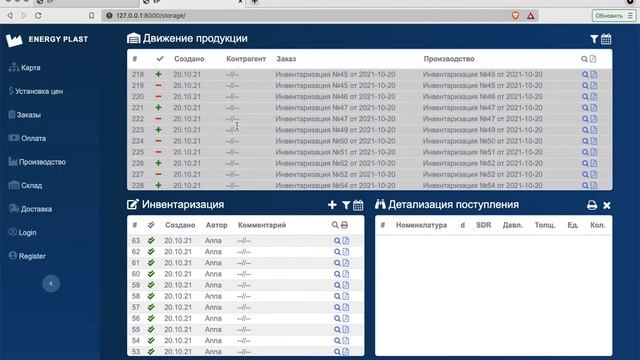Click the double-check column header in Инвентаризация
Image resolution: width=640 pixels, height=360 pixels.
pos(151,225)
